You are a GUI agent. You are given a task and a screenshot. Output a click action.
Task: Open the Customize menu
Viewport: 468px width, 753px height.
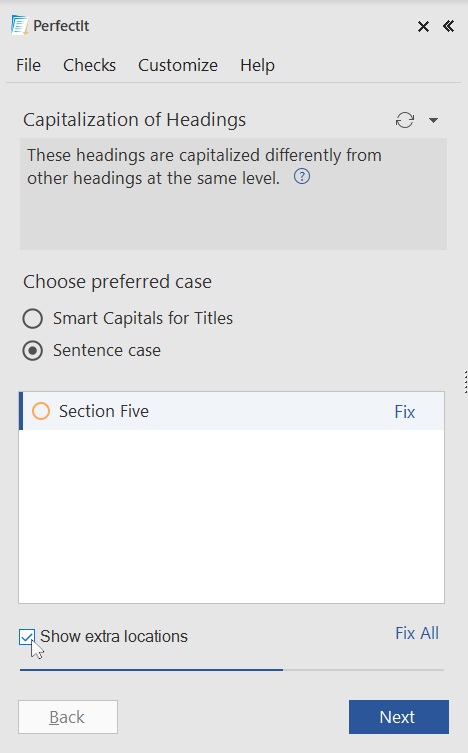coord(178,65)
